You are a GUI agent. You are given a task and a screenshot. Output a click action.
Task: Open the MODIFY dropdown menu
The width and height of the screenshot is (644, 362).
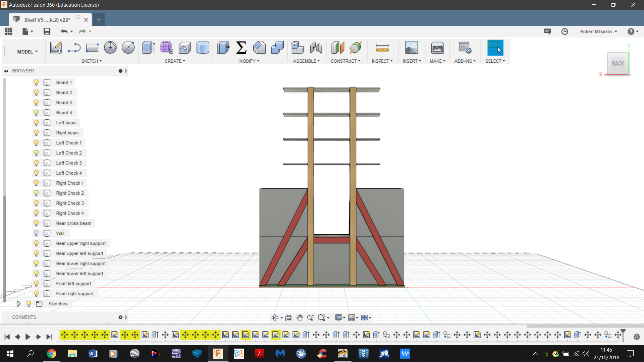(x=249, y=61)
